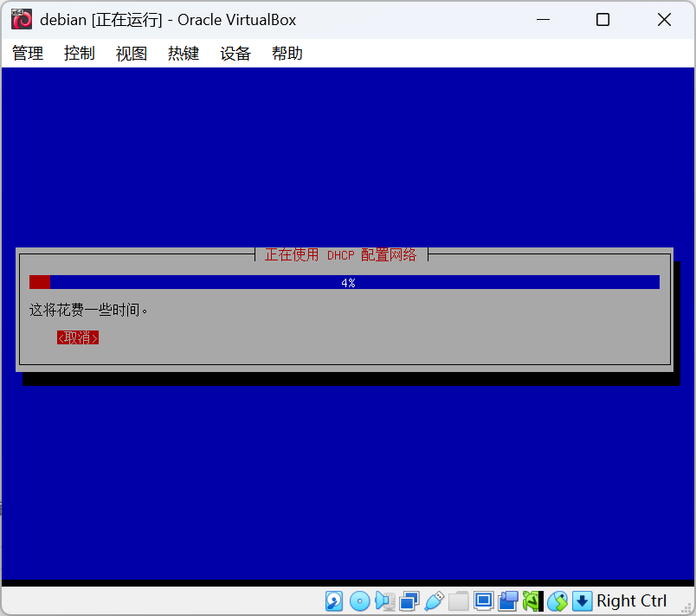Click the 这将花费一些时间 message text
This screenshot has width=696, height=616.
[x=88, y=310]
